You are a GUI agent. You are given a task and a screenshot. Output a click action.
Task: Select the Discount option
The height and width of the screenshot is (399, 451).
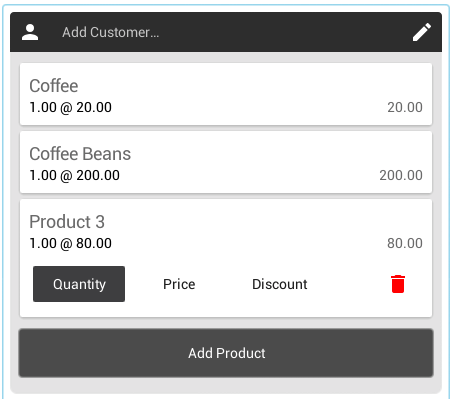click(x=280, y=284)
